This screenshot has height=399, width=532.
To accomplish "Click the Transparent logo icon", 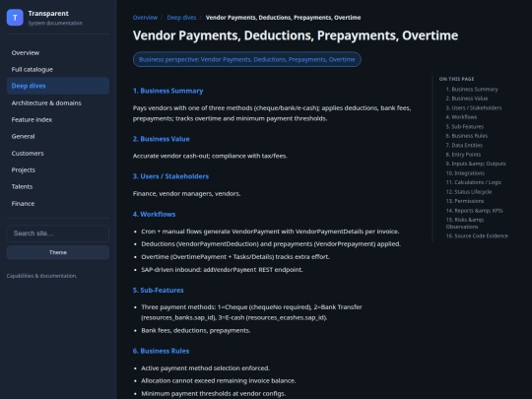I will click(x=15, y=18).
